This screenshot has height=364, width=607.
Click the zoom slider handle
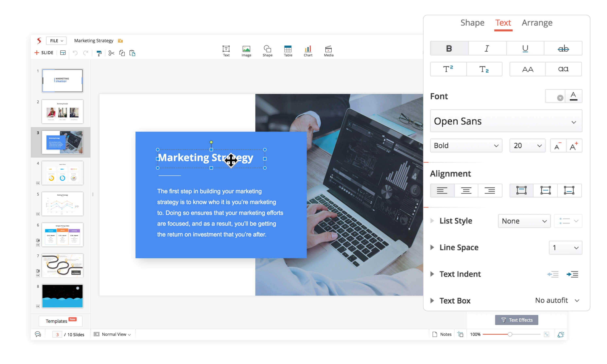click(510, 334)
